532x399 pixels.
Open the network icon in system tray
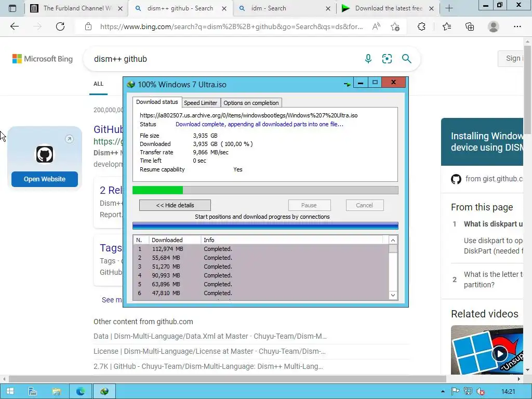click(468, 391)
